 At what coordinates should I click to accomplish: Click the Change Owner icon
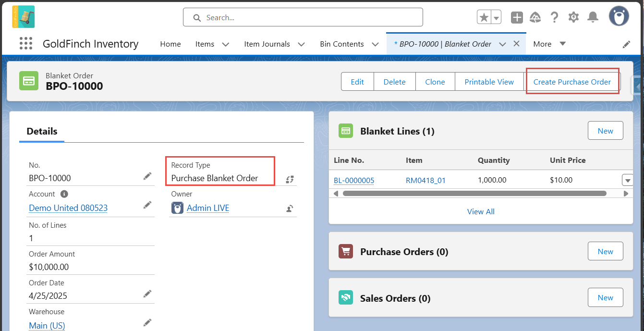[x=290, y=208]
